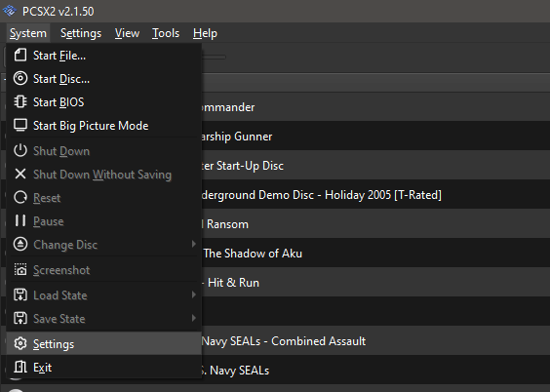Select the game row ending 'arship Gunner'
This screenshot has height=392, width=550.
[x=375, y=137]
